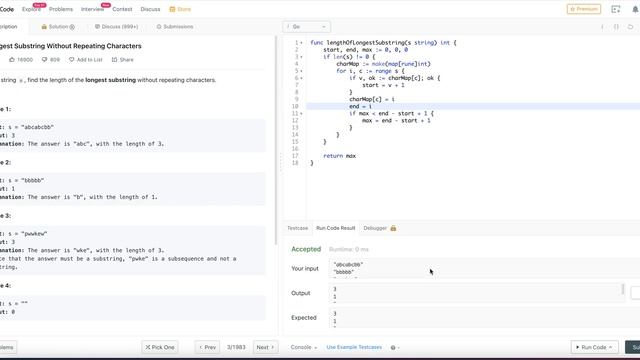This screenshot has height=360, width=640.
Task: Click the heart Add to List icon
Action: click(x=71, y=60)
